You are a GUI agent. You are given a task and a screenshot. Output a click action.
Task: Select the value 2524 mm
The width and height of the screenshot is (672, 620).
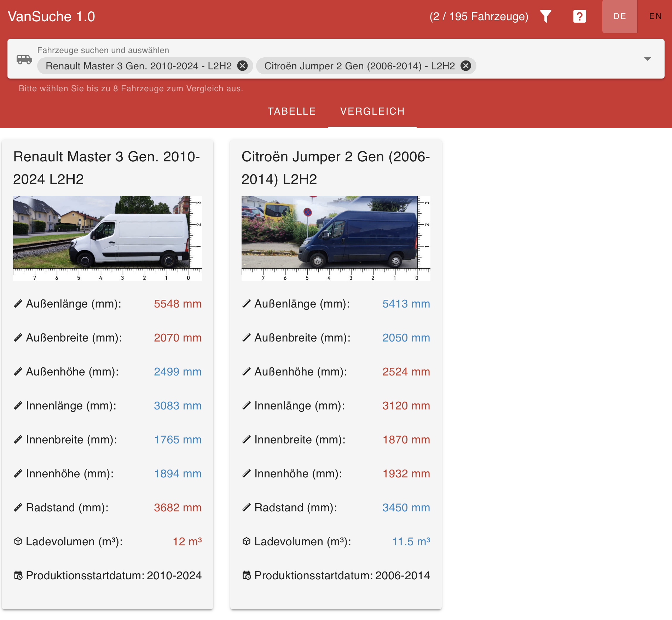406,372
